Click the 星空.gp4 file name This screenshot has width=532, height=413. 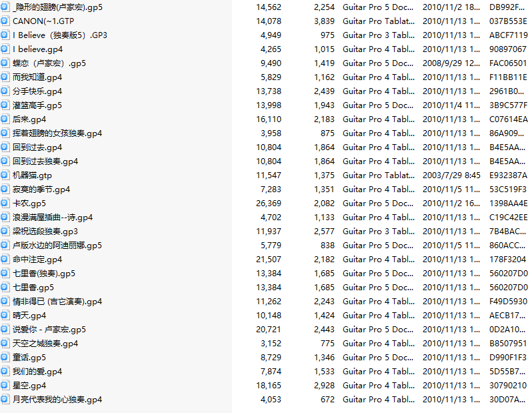point(29,386)
